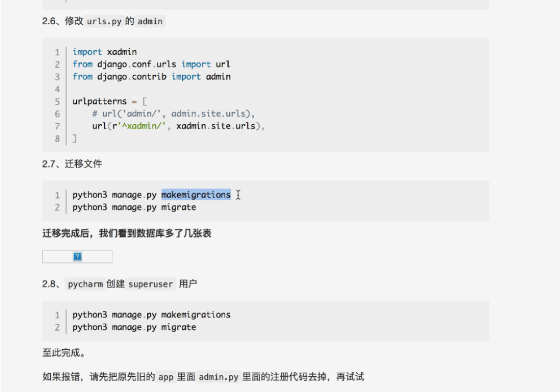The width and height of the screenshot is (560, 392).
Task: Click the closing bracket on line 8
Action: 75,139
